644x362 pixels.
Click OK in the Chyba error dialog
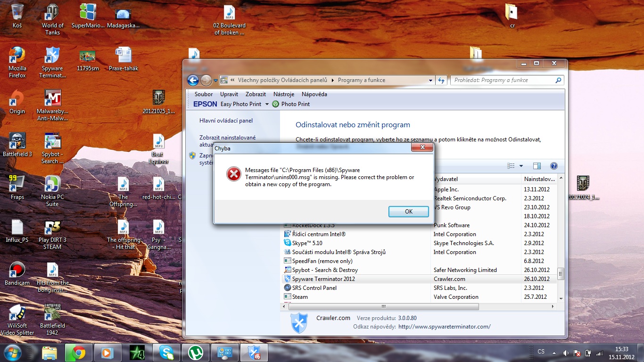click(409, 212)
